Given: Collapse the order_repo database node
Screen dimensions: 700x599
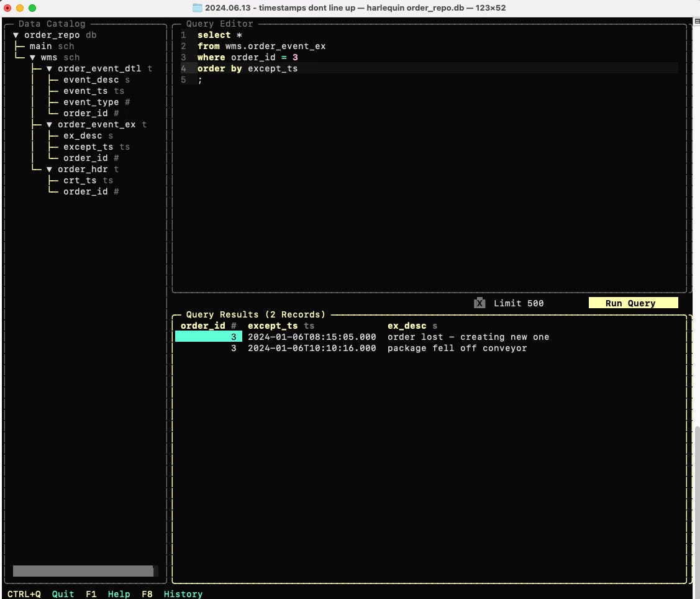Looking at the screenshot, I should (x=16, y=35).
